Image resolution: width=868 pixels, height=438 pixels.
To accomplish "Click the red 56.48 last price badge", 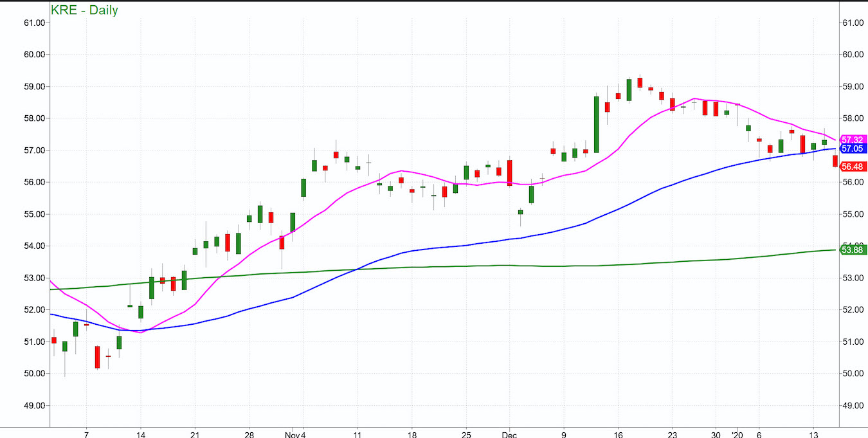I will pos(854,167).
